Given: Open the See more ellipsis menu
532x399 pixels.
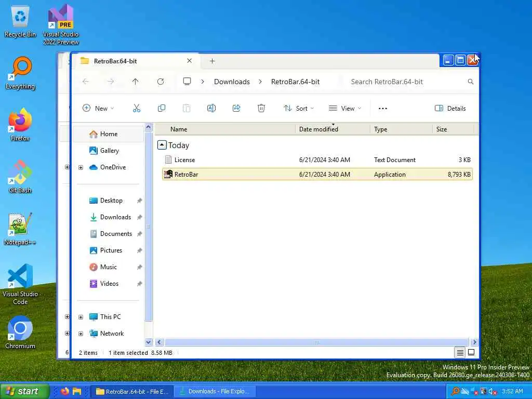Looking at the screenshot, I should [383, 109].
